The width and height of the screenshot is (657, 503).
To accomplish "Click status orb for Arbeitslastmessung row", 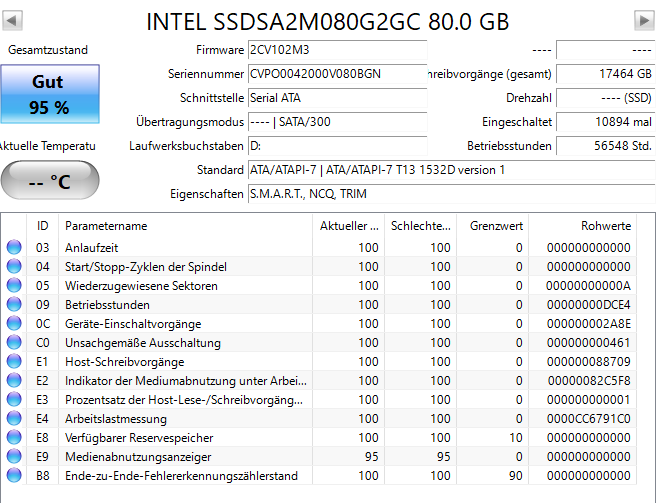I will pyautogui.click(x=14, y=418).
